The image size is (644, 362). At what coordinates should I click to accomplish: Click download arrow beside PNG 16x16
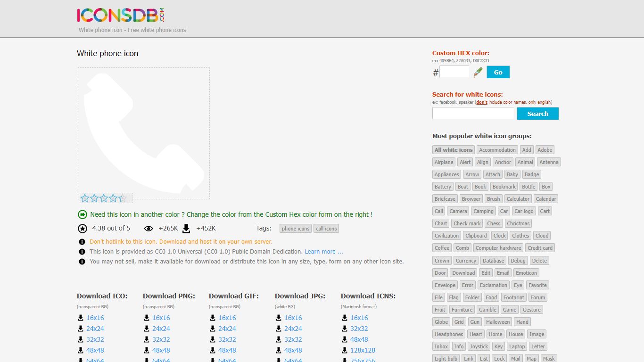147,318
